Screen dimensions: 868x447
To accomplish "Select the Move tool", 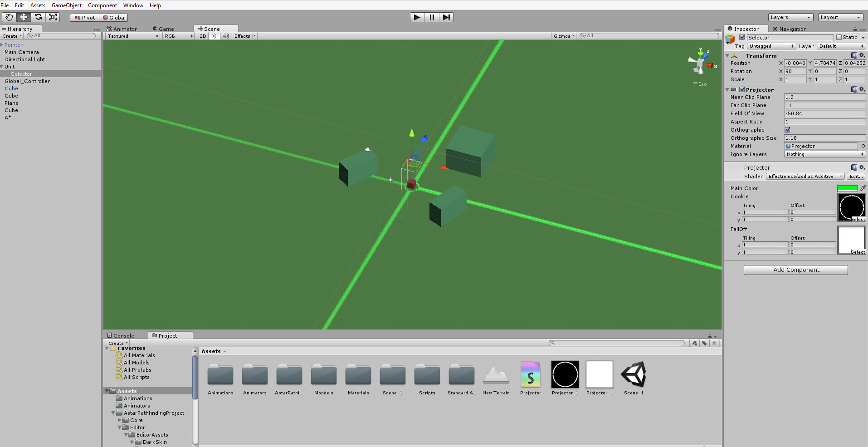I will pos(24,17).
